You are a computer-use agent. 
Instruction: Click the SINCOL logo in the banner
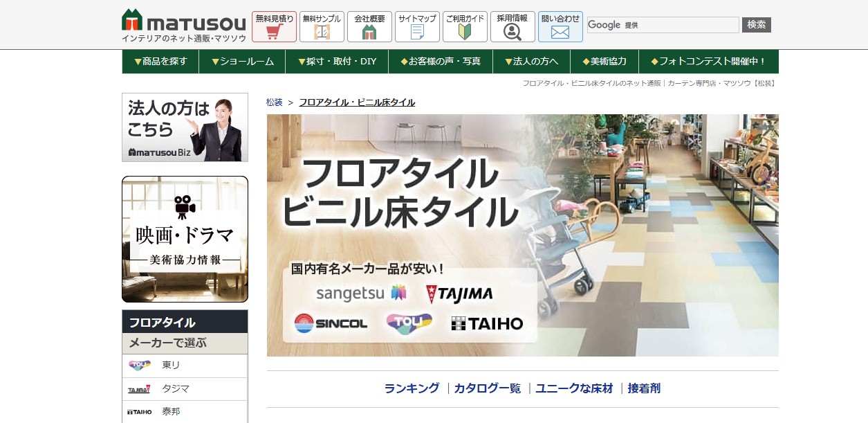[331, 323]
